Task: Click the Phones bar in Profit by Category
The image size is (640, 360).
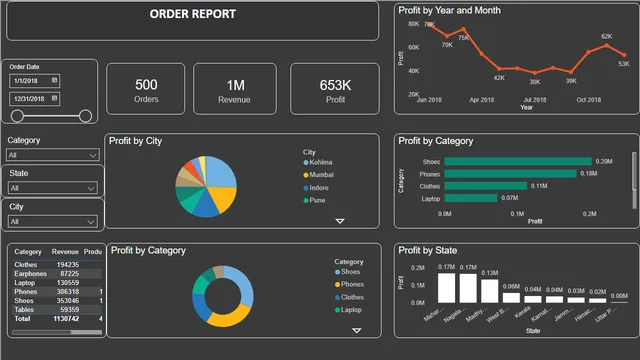Action: point(510,174)
